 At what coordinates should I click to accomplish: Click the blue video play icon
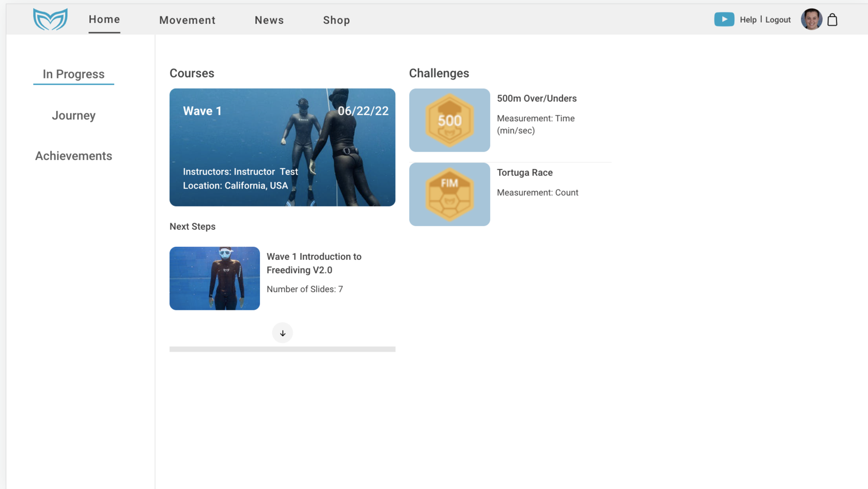tap(724, 19)
